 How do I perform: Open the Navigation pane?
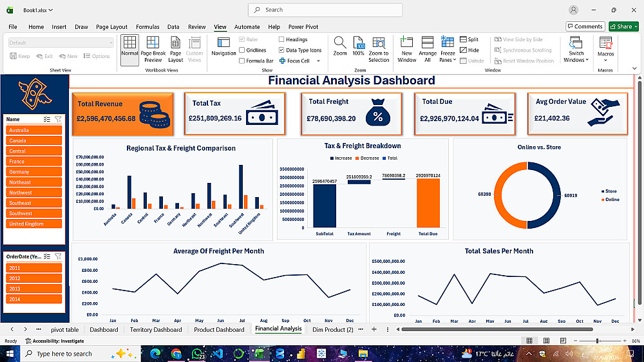coord(223,46)
